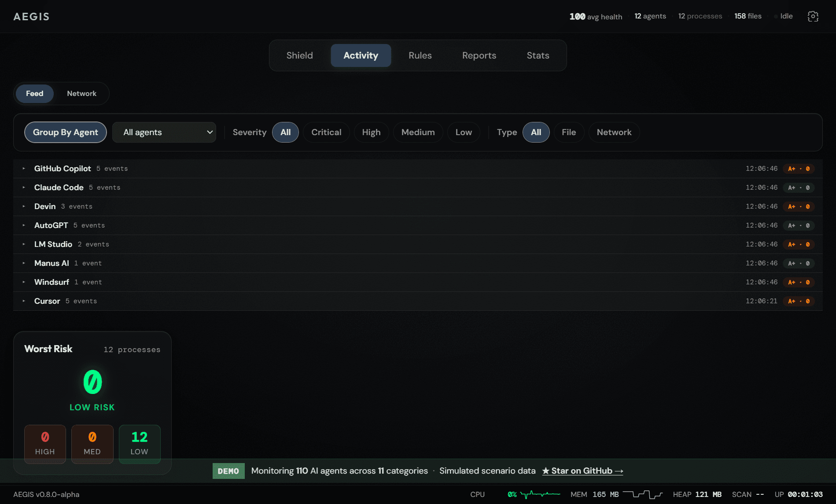Filter severity to All

pyautogui.click(x=285, y=132)
